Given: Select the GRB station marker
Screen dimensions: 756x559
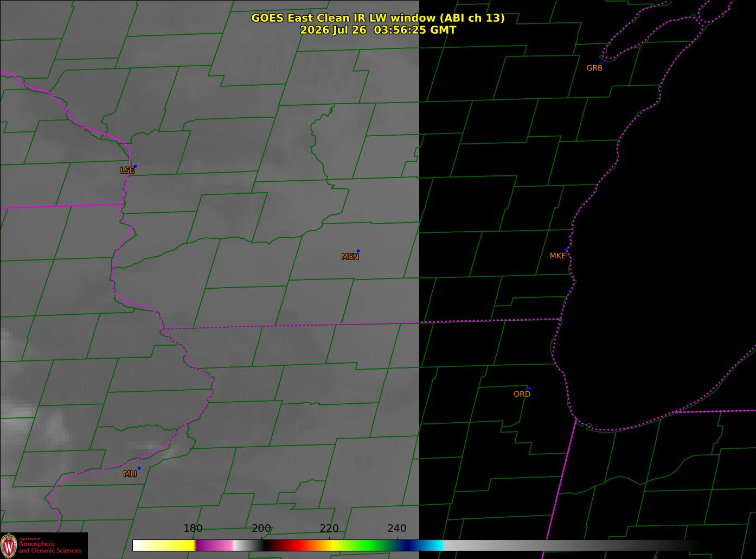Looking at the screenshot, I should click(x=601, y=63).
